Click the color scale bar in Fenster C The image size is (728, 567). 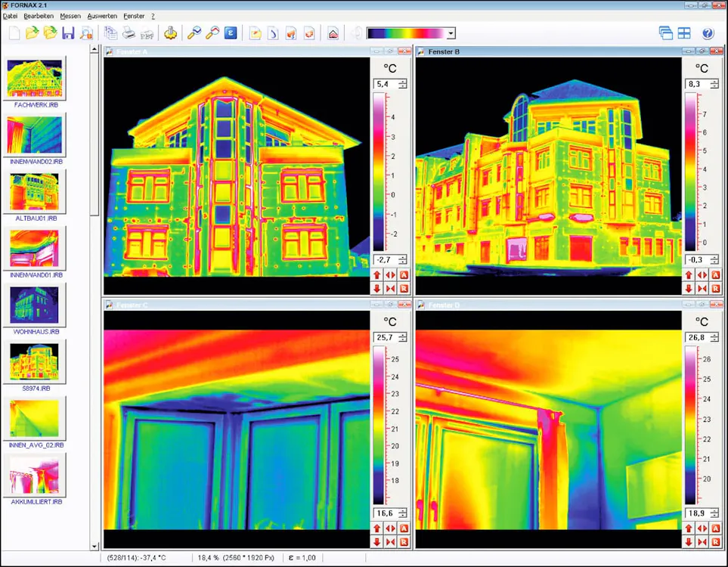point(379,425)
